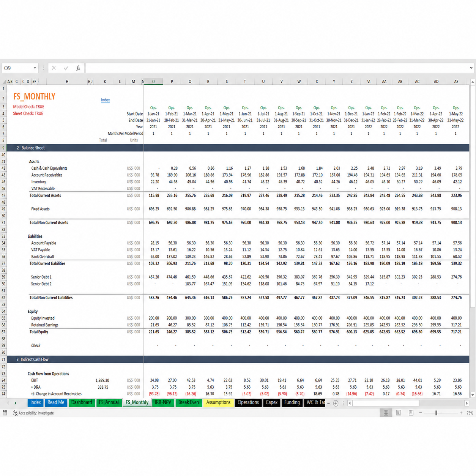Click the FS_MONTHLY title cell
476x476 pixels.
click(x=34, y=97)
